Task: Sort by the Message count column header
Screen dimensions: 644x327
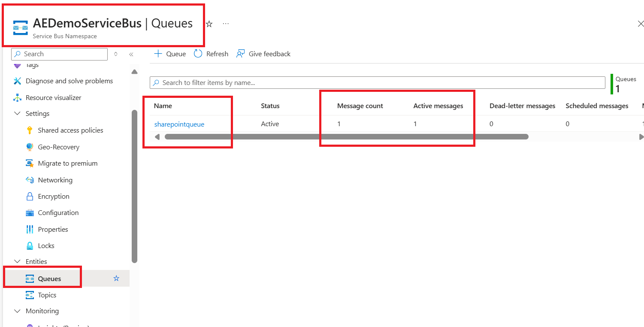Action: click(360, 106)
